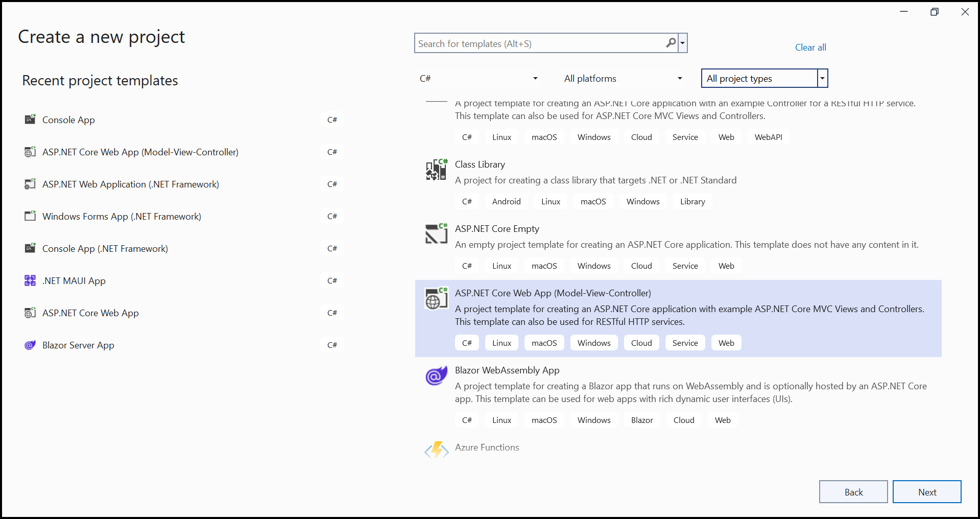
Task: Select the ASP.NET Core Empty template title
Action: tap(497, 229)
